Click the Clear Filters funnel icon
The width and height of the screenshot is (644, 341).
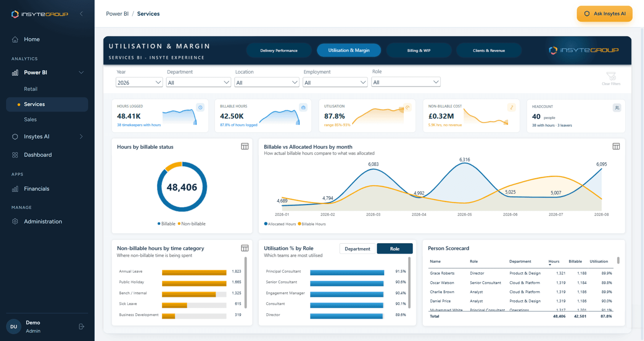point(611,76)
